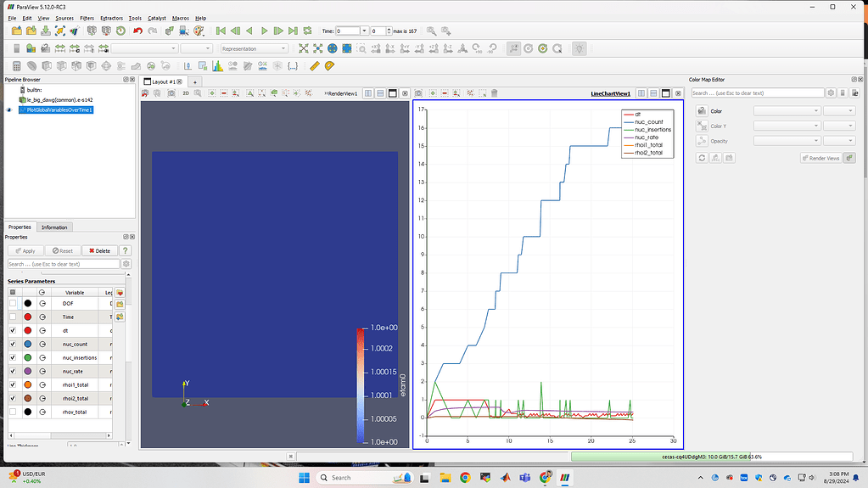Uncheck the nuc_count series checkbox
Viewport: 868px width, 488px height.
click(12, 344)
